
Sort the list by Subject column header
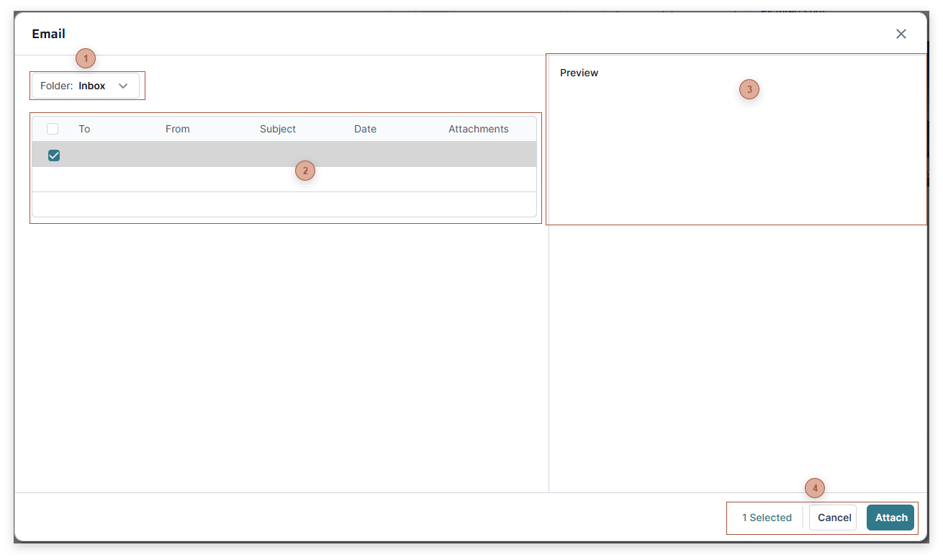point(278,129)
